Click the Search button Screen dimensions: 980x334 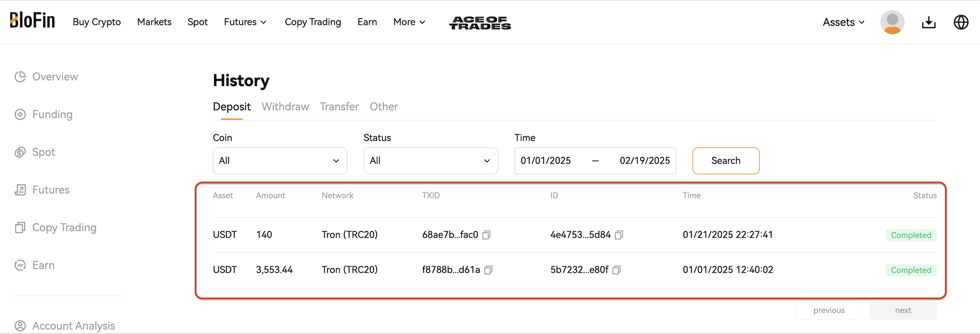[x=725, y=161]
